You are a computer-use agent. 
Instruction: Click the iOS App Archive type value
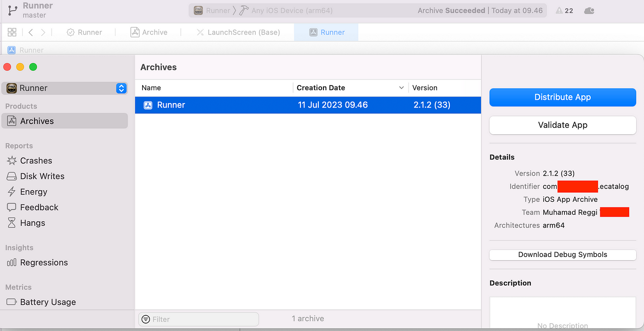click(x=570, y=200)
